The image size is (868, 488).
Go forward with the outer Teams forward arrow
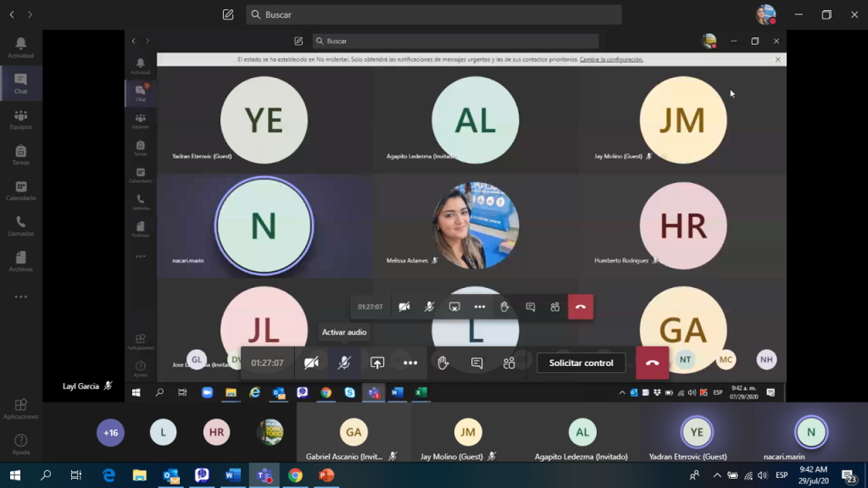pos(30,15)
